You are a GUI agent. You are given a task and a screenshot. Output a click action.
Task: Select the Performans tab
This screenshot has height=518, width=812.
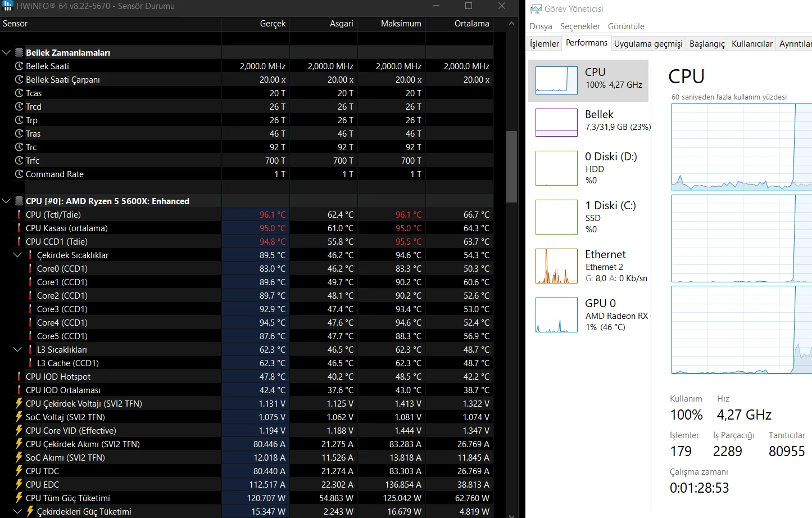coord(587,43)
